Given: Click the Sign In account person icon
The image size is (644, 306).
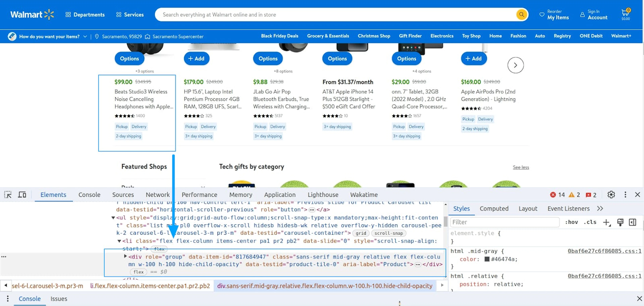Looking at the screenshot, I should (582, 14).
